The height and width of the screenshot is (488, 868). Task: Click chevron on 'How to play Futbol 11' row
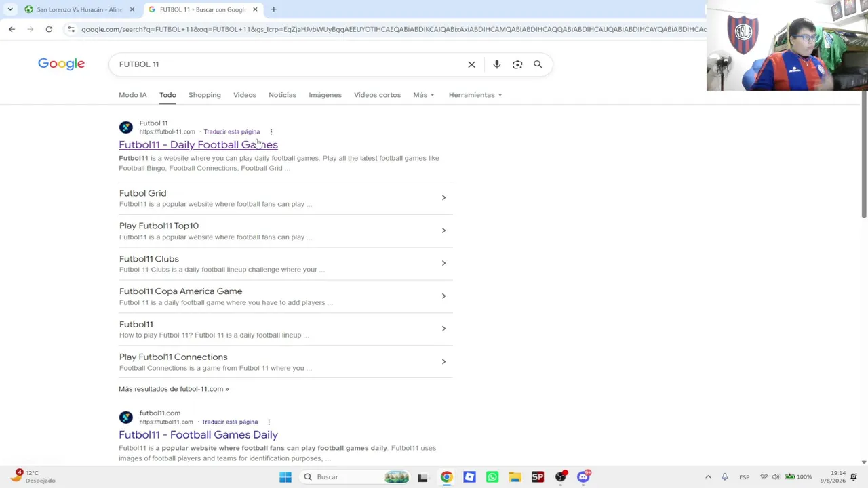(x=443, y=329)
